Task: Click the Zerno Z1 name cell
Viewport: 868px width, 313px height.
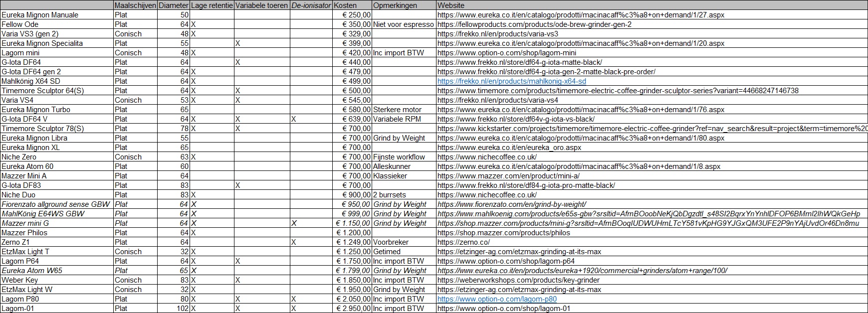Action: pyautogui.click(x=57, y=242)
